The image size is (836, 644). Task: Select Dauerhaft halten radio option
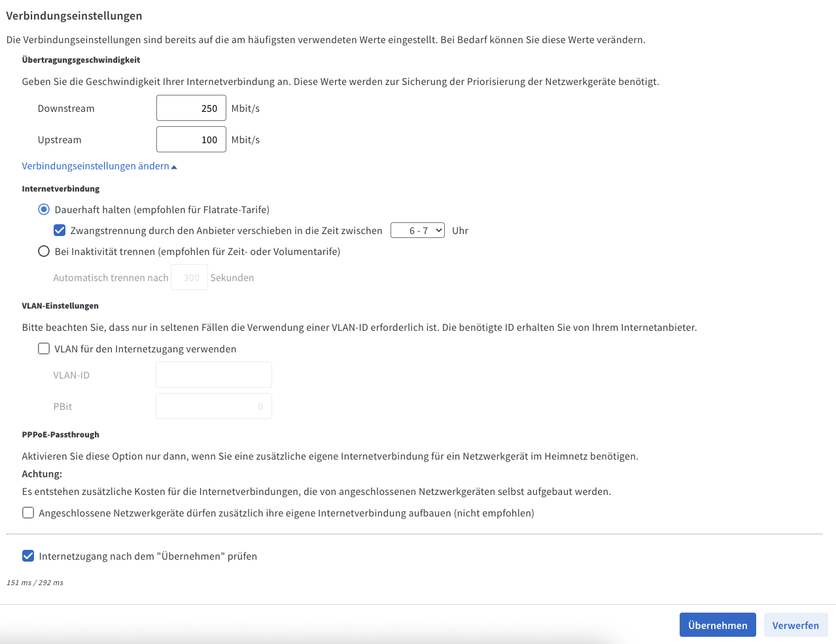[44, 210]
